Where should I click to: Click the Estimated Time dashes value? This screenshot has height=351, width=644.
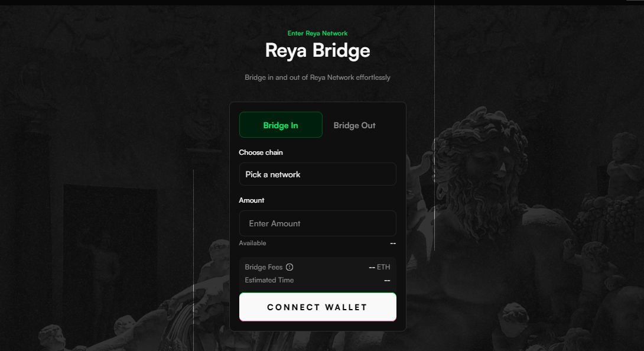pyautogui.click(x=388, y=280)
